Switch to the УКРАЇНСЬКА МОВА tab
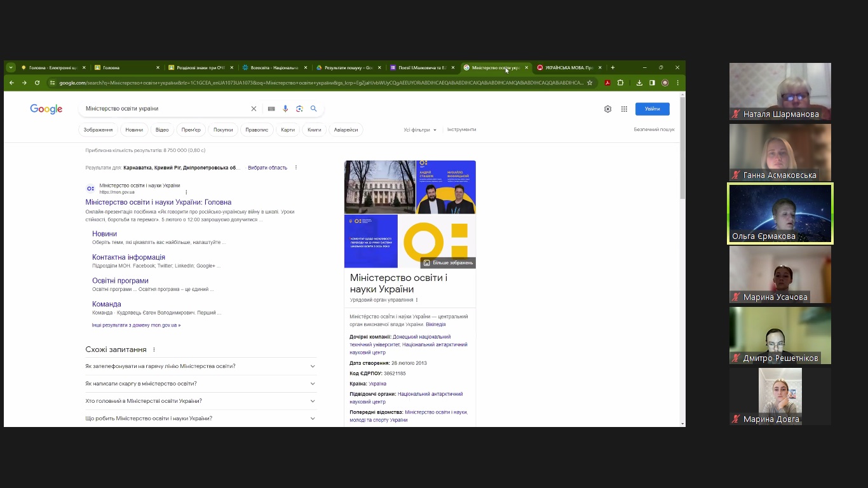868x488 pixels. click(569, 67)
